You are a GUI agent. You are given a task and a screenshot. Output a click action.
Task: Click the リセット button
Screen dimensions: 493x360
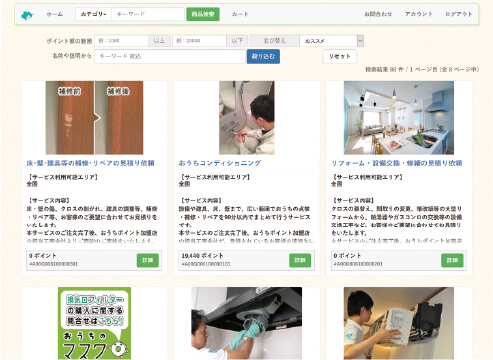point(340,56)
